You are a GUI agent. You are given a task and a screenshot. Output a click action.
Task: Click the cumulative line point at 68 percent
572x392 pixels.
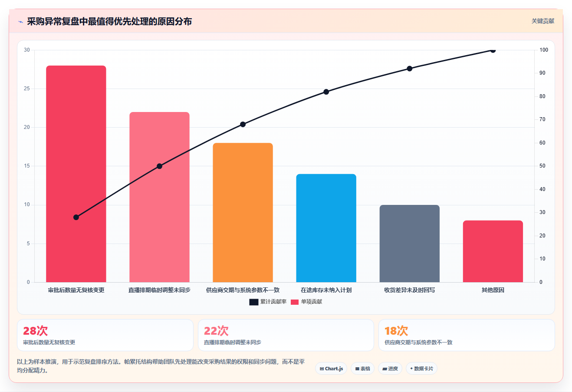point(243,125)
